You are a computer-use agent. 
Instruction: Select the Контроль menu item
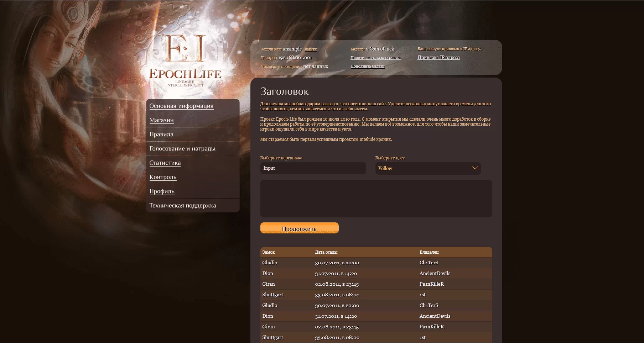[x=163, y=177]
